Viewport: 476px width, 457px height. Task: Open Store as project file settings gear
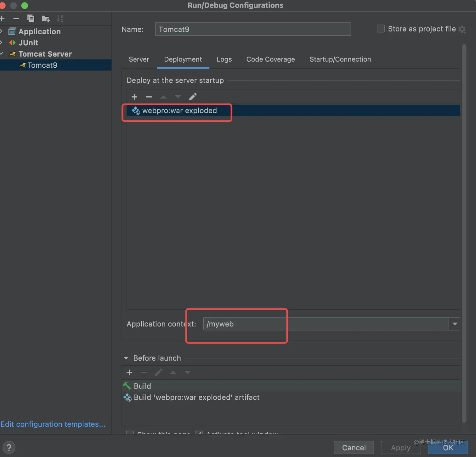462,29
